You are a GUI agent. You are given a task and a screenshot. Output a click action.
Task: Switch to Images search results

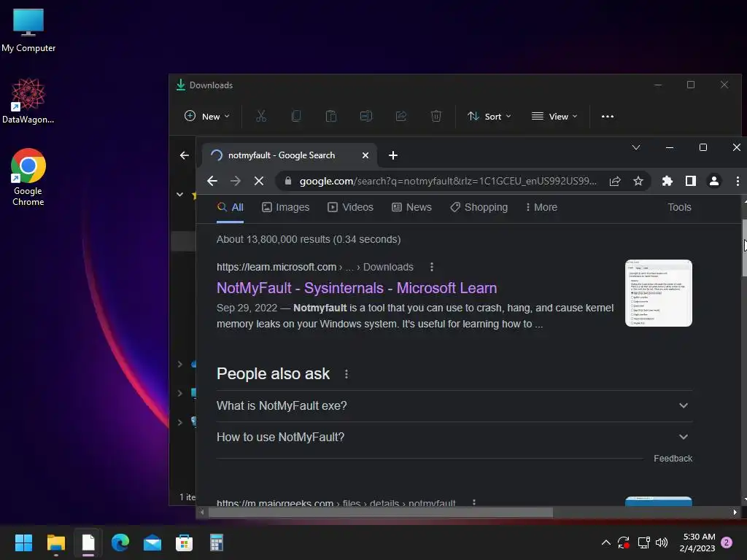coord(285,207)
